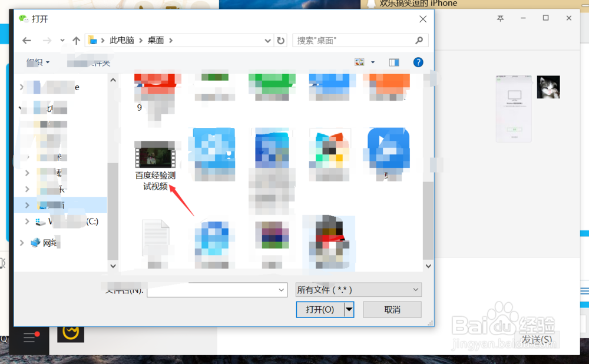This screenshot has height=364, width=589.
Task: Click 此电脑 in the address path
Action: 122,40
